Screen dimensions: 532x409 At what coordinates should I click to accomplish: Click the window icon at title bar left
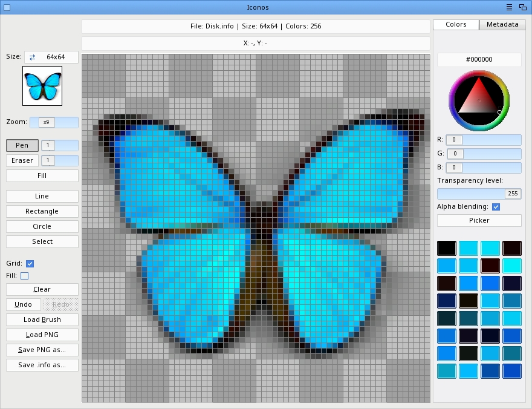coord(7,7)
